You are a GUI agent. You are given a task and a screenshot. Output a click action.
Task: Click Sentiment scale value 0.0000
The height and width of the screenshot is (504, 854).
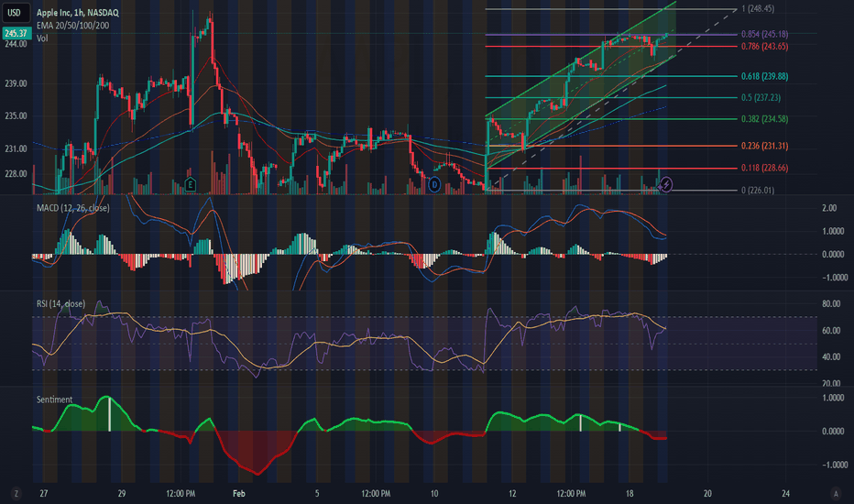tap(833, 432)
